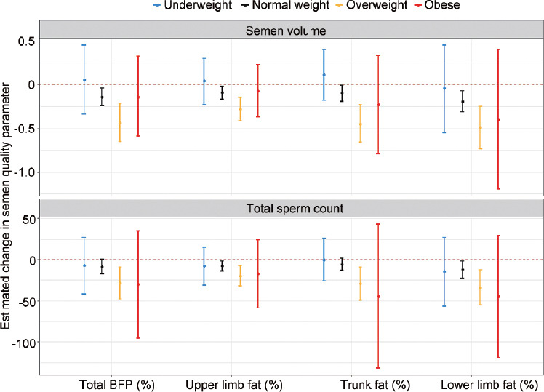The height and width of the screenshot is (392, 544).
Task: Click the Overweight Total BFP point in Total sperm count
Action: [x=120, y=283]
